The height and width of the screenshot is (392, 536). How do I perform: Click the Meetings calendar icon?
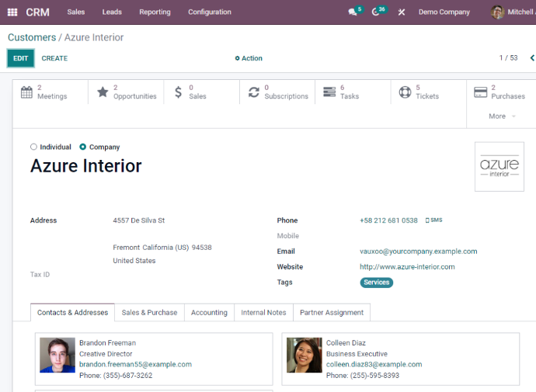tap(26, 92)
